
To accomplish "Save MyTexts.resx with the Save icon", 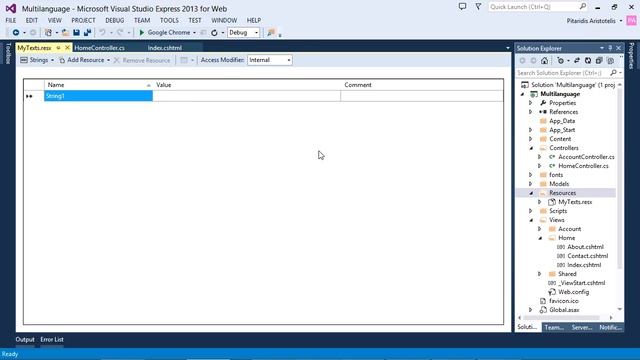I will [76, 33].
